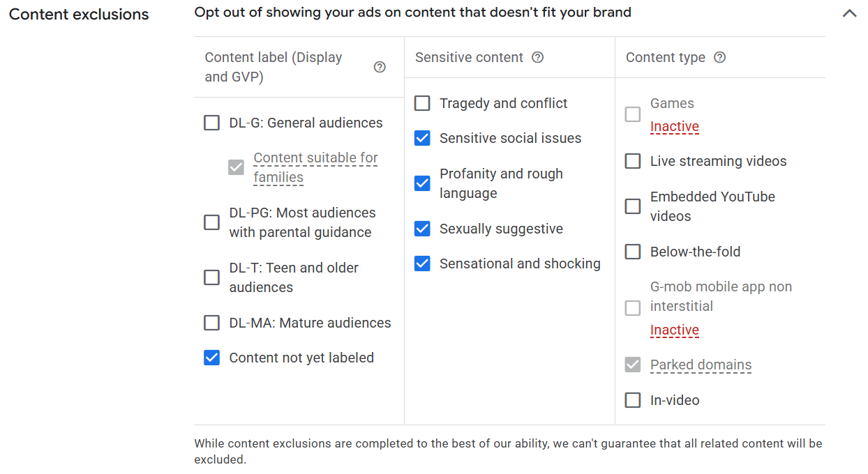Tick DL-T: Teen and older audiences

pos(211,277)
